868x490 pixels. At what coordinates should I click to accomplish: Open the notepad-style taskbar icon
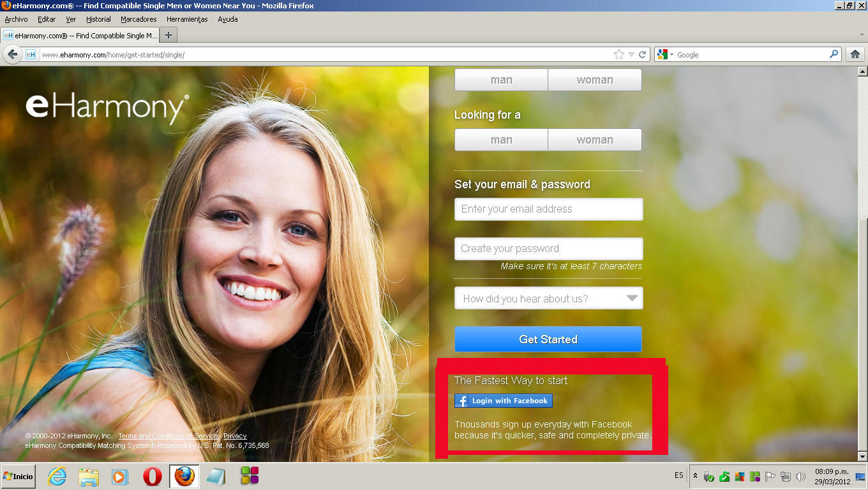(x=216, y=477)
